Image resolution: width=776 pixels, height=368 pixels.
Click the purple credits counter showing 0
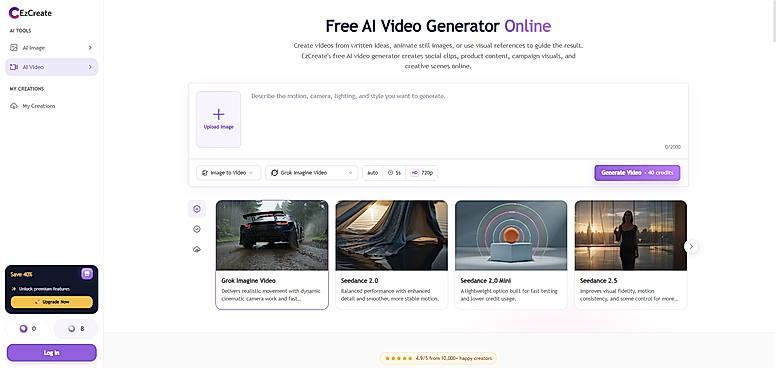(27, 328)
